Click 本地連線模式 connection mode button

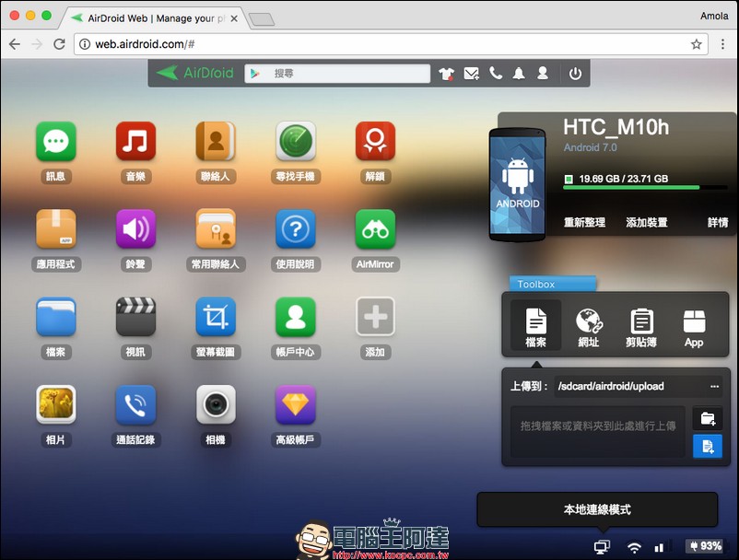(x=597, y=509)
